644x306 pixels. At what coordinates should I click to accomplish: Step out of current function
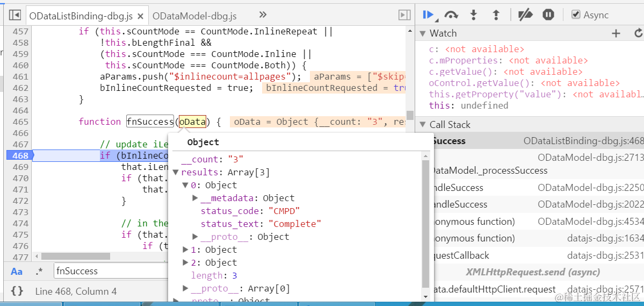[496, 15]
